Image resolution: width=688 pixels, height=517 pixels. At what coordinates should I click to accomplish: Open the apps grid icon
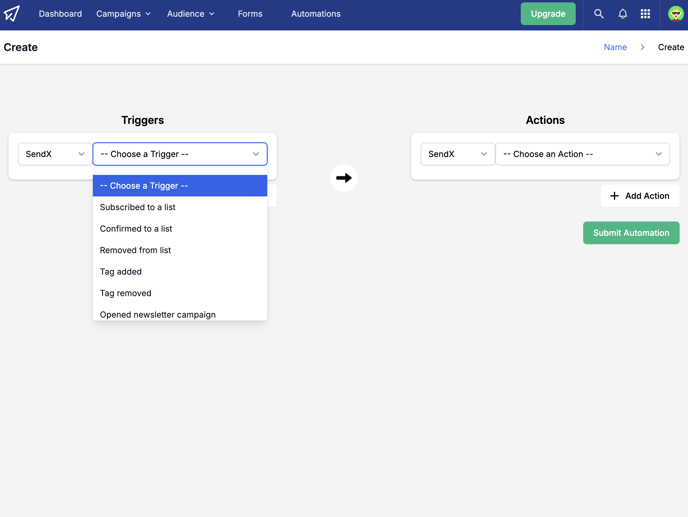click(x=645, y=14)
